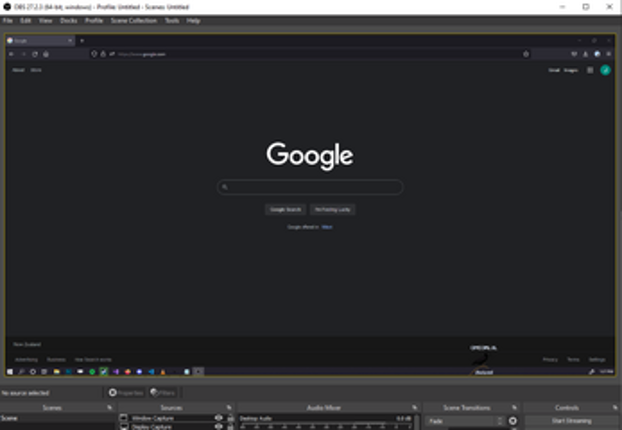Click the Windows Start icon in captured taskbar
This screenshot has height=430, width=622.
tap(10, 372)
